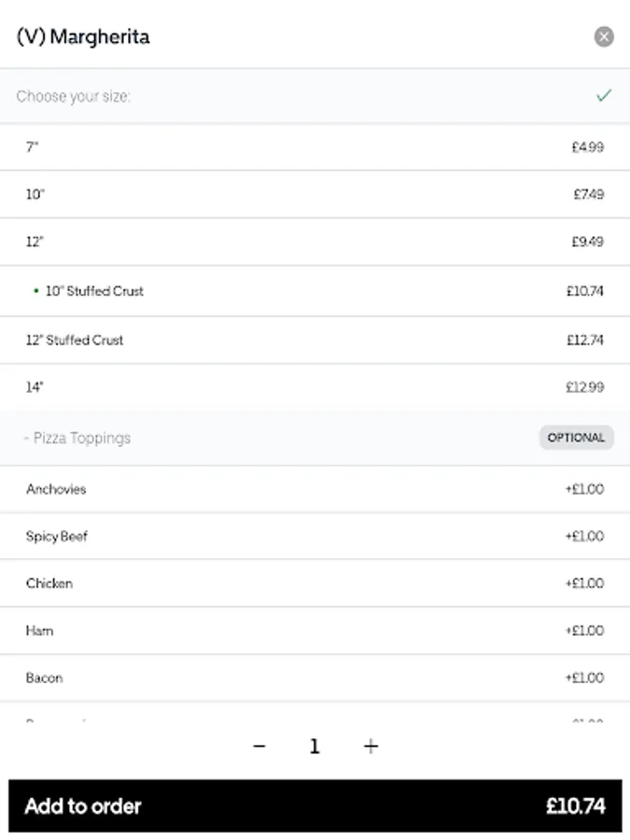Screen dimensions: 630x840
Task: Collapse the Pizza Toppings section
Action: point(77,438)
